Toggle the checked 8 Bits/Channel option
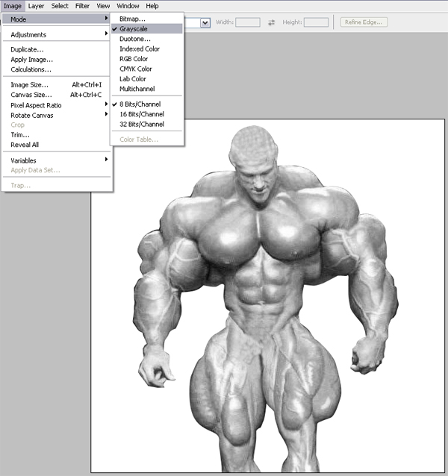 [x=147, y=104]
